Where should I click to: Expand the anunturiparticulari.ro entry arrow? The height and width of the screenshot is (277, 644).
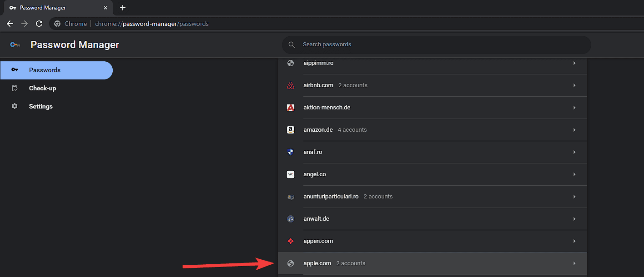(574, 197)
